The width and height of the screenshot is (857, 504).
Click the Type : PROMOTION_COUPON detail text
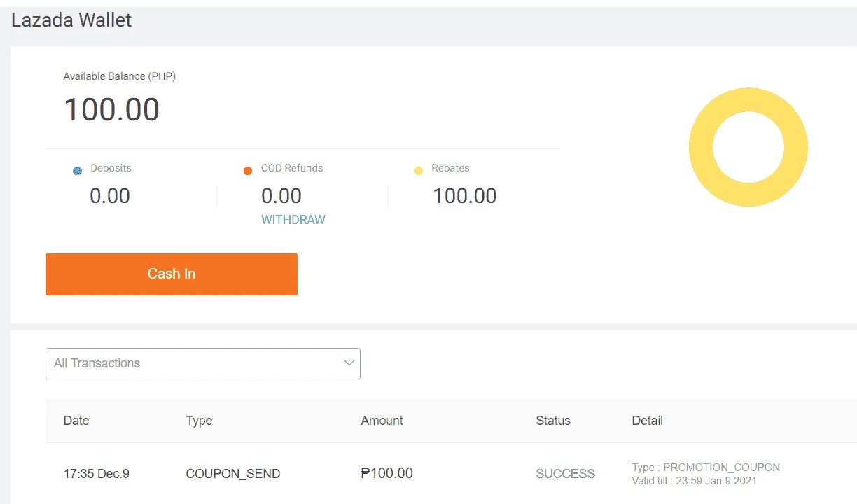click(x=706, y=468)
